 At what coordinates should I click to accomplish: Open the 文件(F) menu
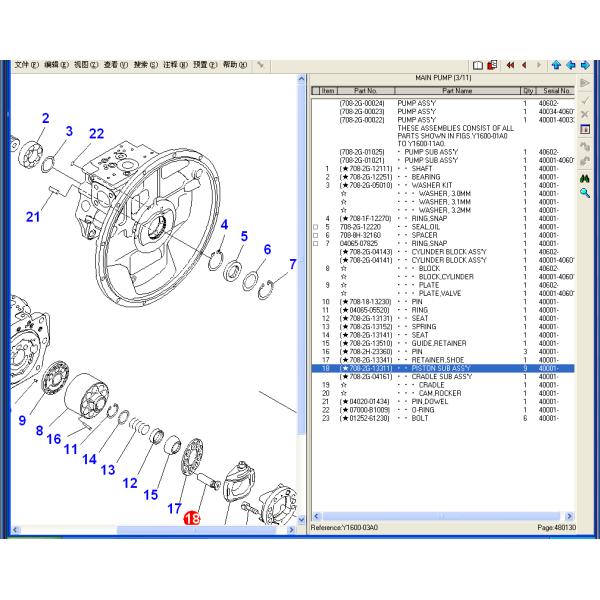coord(27,64)
